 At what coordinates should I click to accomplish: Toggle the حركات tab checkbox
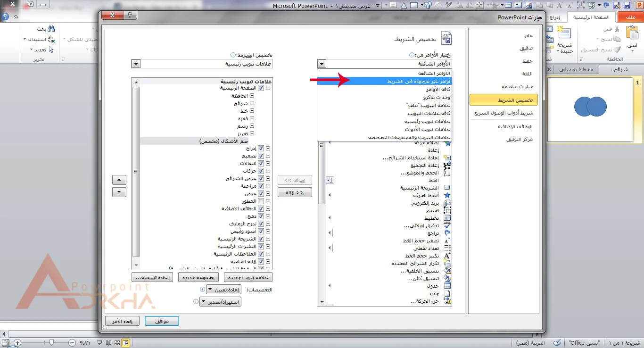pyautogui.click(x=261, y=171)
